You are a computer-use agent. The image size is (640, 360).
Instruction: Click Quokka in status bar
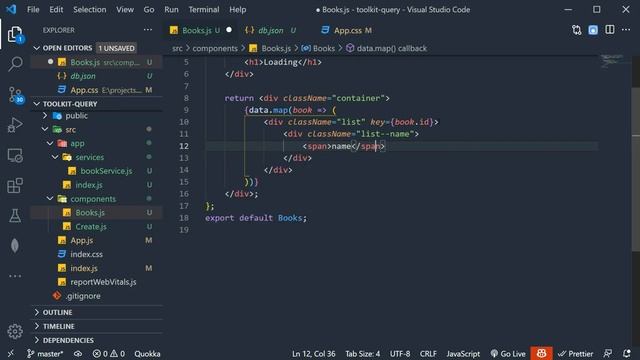click(x=147, y=354)
